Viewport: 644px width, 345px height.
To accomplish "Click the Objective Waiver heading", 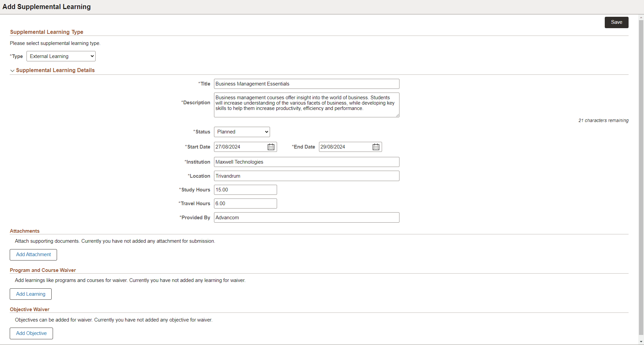I will 30,309.
